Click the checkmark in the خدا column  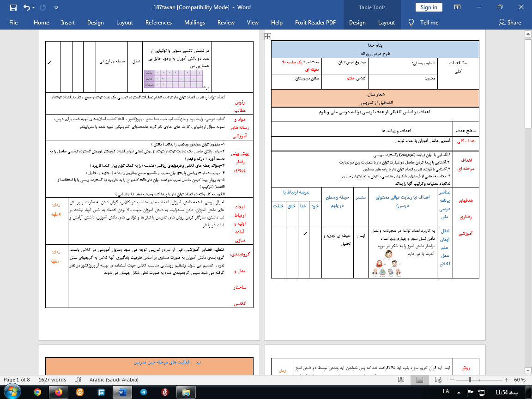[x=305, y=233]
